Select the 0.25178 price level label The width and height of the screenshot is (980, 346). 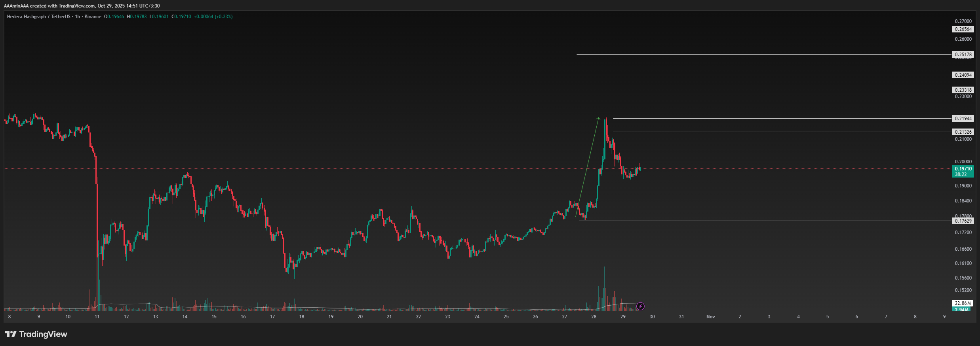click(x=963, y=55)
